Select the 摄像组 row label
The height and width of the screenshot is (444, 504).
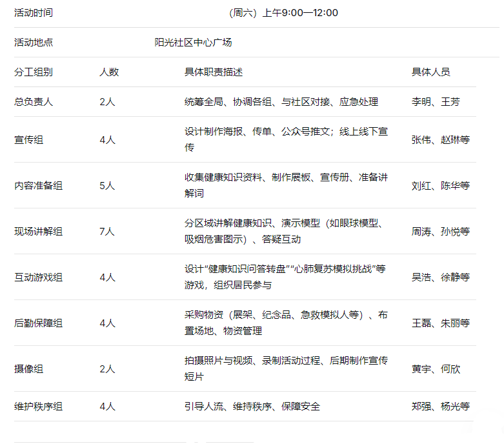tap(29, 368)
